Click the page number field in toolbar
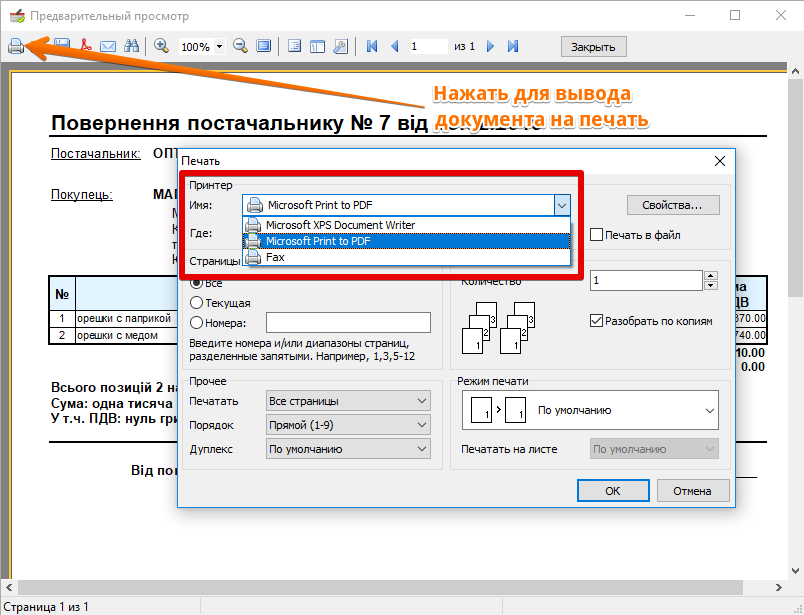 click(429, 47)
